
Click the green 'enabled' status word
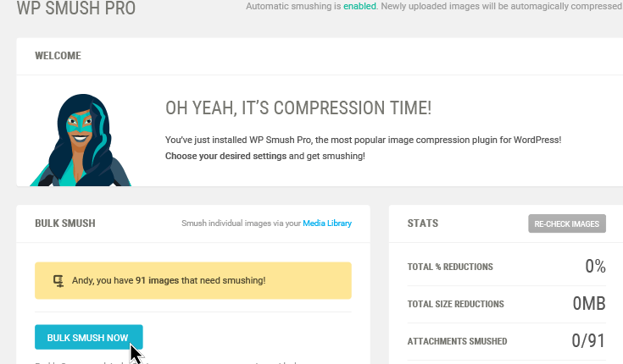(x=359, y=7)
